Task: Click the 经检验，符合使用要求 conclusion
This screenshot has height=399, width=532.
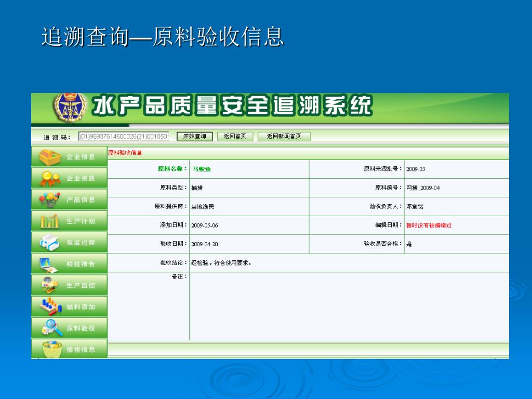Action: click(221, 262)
